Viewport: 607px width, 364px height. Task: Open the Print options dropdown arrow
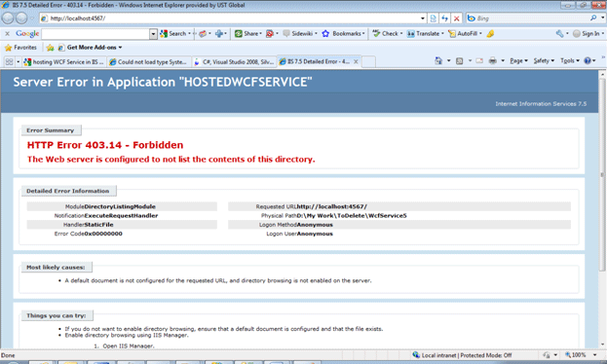(x=503, y=60)
